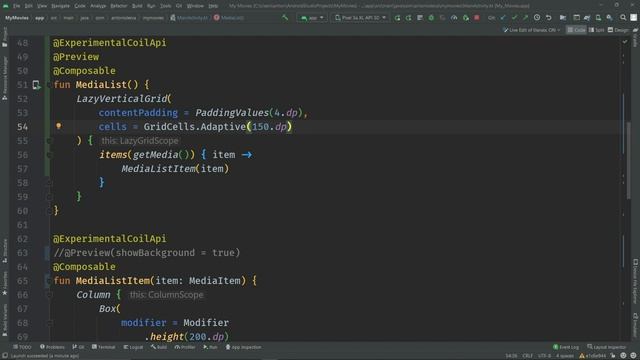Click the Search Everywhere magnifier icon
This screenshot has width=640, height=360.
pyautogui.click(x=623, y=18)
